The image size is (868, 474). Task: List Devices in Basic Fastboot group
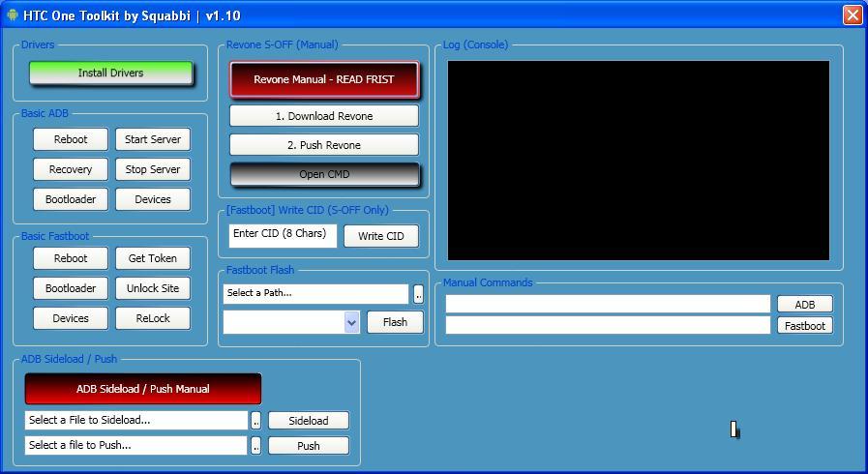click(71, 318)
